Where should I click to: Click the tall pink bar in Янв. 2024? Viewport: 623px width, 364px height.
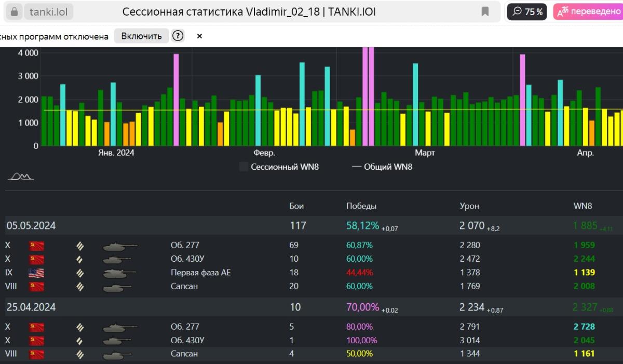coord(176,100)
